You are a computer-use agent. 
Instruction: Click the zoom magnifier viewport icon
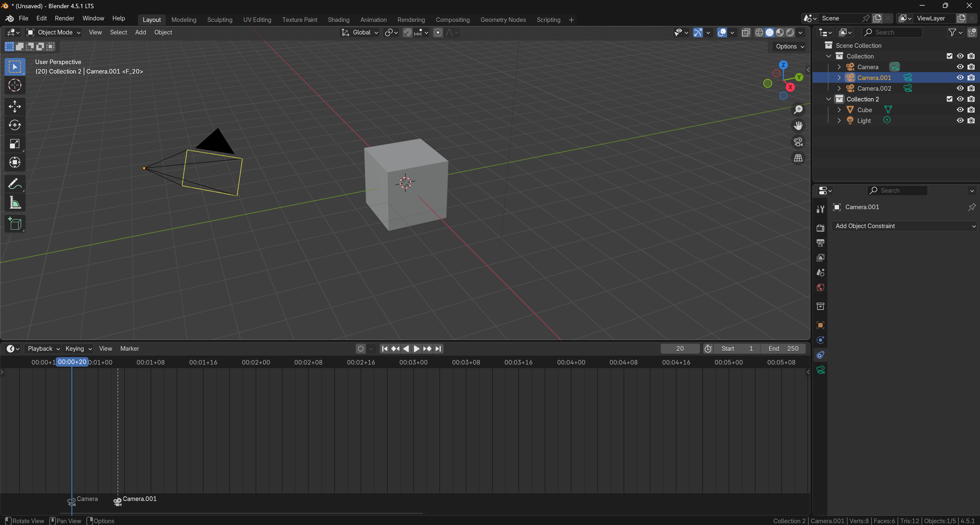point(798,110)
